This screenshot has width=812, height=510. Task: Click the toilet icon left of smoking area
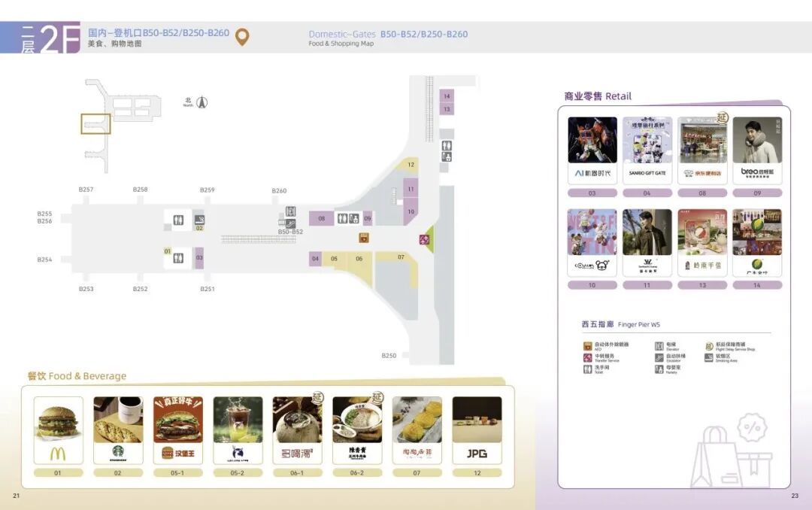pos(179,220)
